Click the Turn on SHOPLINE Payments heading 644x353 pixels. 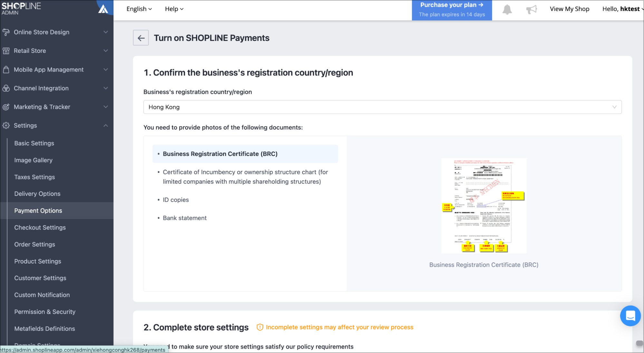point(211,38)
